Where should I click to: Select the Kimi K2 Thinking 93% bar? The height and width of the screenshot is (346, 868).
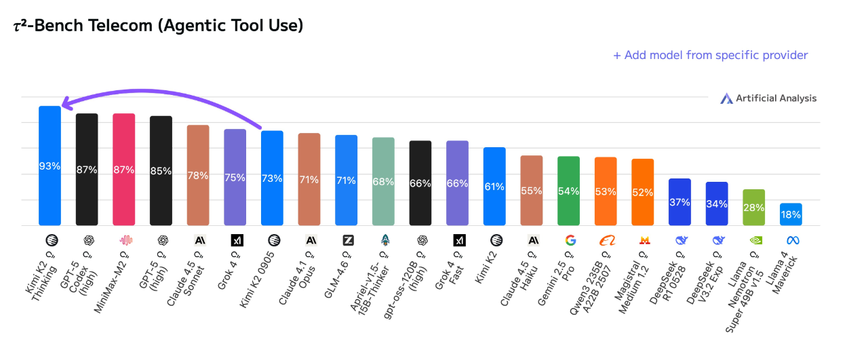50,166
